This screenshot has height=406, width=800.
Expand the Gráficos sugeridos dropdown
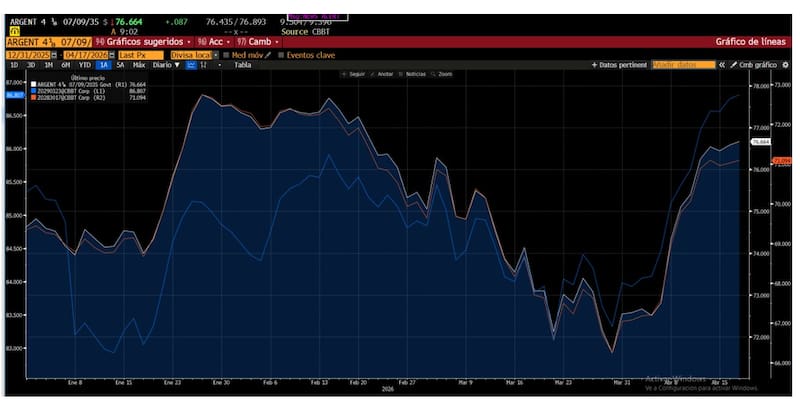pyautogui.click(x=145, y=42)
